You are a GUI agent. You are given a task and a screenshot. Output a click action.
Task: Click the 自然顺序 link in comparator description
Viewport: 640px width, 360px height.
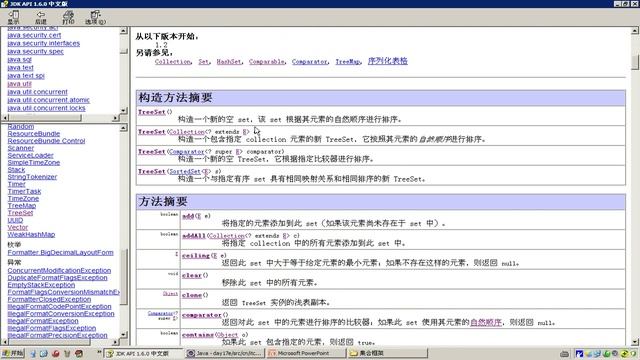pos(486,322)
